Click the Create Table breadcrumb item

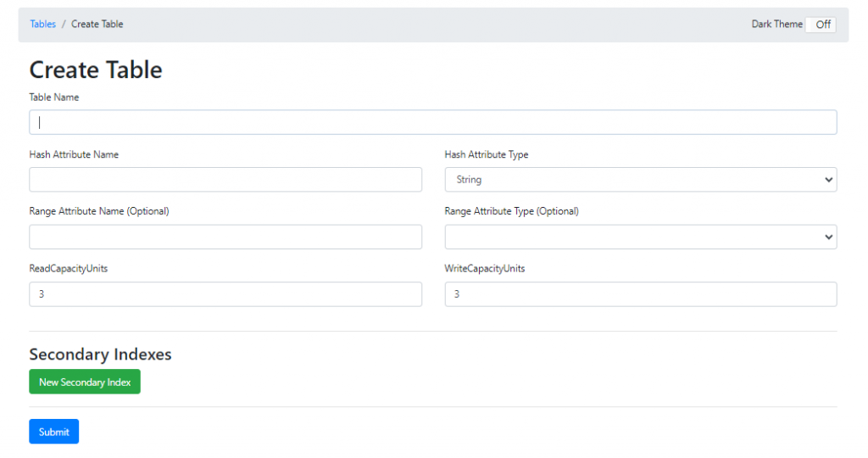[97, 25]
